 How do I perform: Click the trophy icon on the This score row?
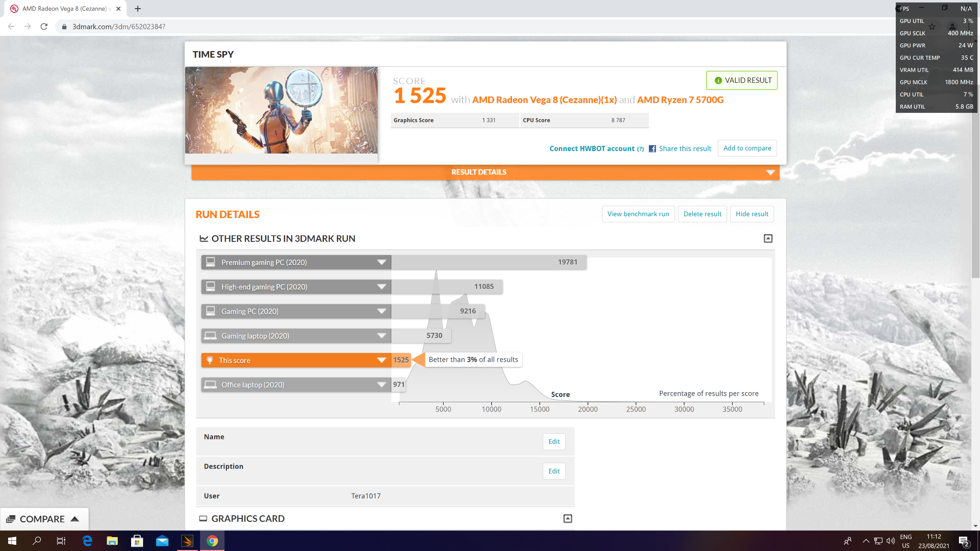(210, 360)
